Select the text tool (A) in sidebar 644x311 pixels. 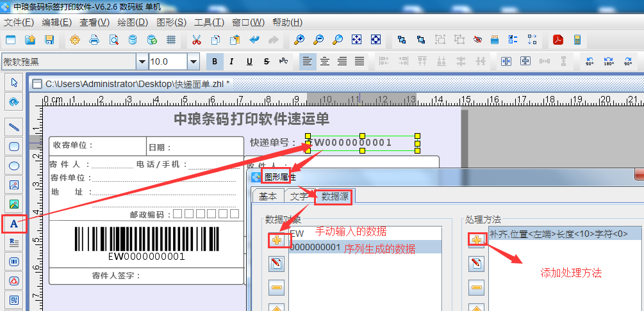(x=13, y=223)
